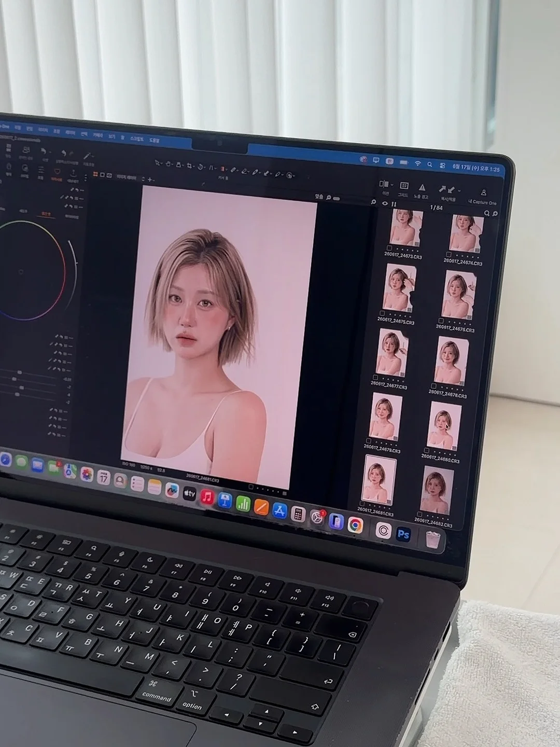Open the 스크립트 menu in the menu bar

(137, 139)
